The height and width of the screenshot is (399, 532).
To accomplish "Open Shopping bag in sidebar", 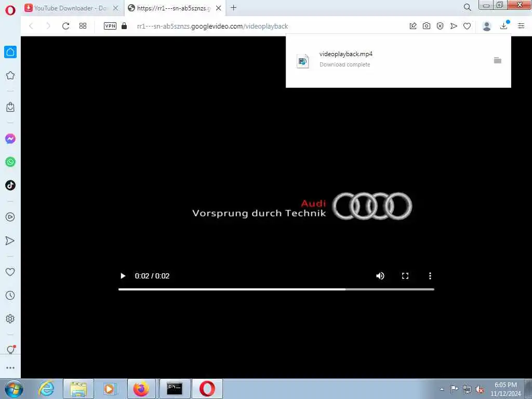I will tap(10, 107).
